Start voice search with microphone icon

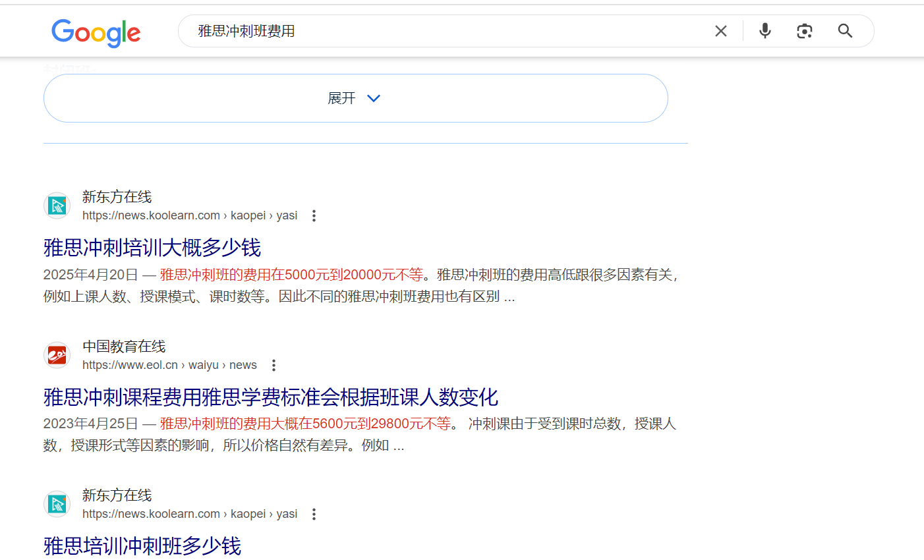click(x=765, y=31)
